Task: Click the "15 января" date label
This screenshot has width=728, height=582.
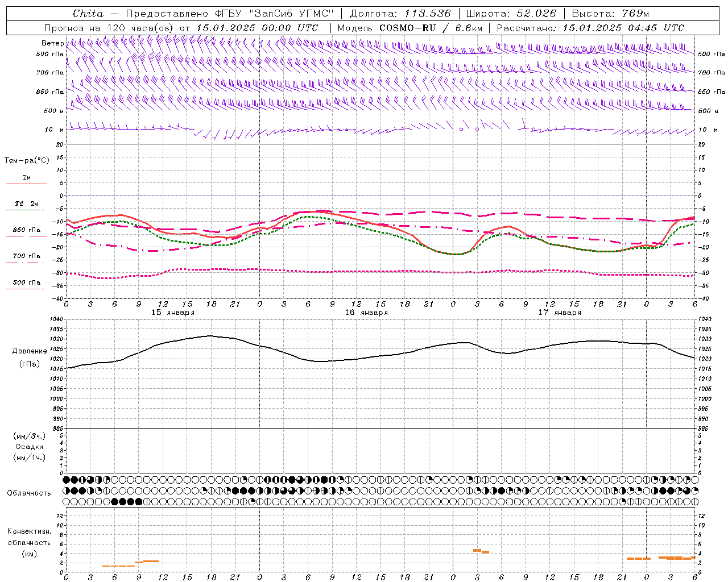Action: [173, 313]
